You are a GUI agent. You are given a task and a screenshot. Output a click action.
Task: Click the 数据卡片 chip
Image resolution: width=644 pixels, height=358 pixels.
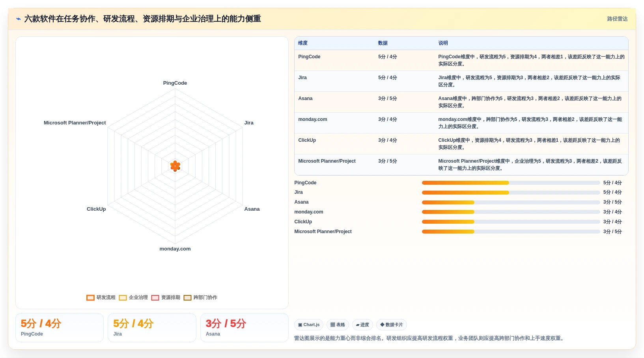[x=392, y=325]
